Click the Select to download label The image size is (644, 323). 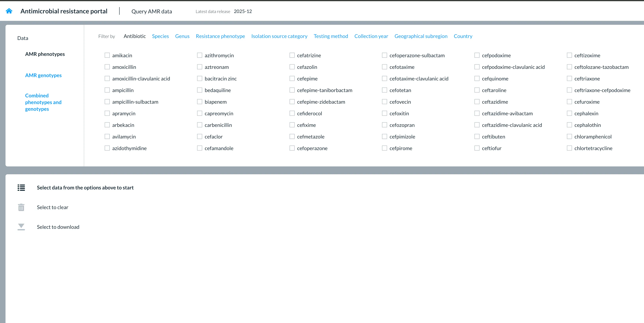58,227
